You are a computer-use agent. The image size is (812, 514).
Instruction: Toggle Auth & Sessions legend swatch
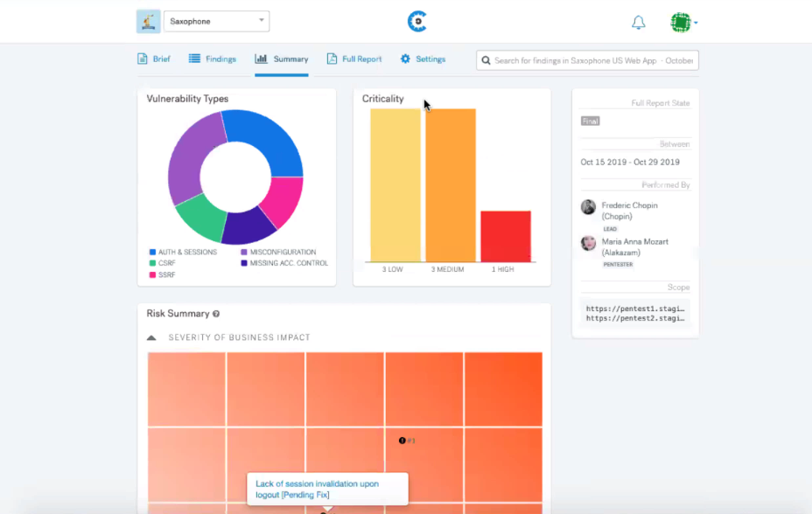tap(152, 253)
